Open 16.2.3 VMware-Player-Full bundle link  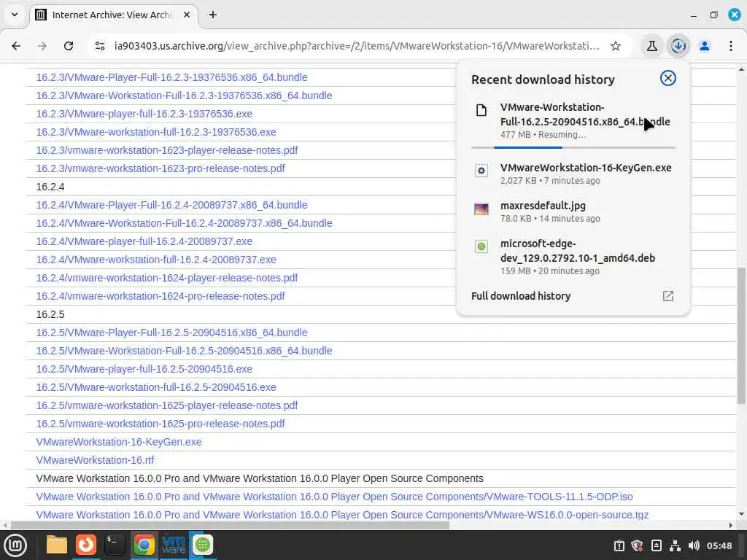[171, 77]
